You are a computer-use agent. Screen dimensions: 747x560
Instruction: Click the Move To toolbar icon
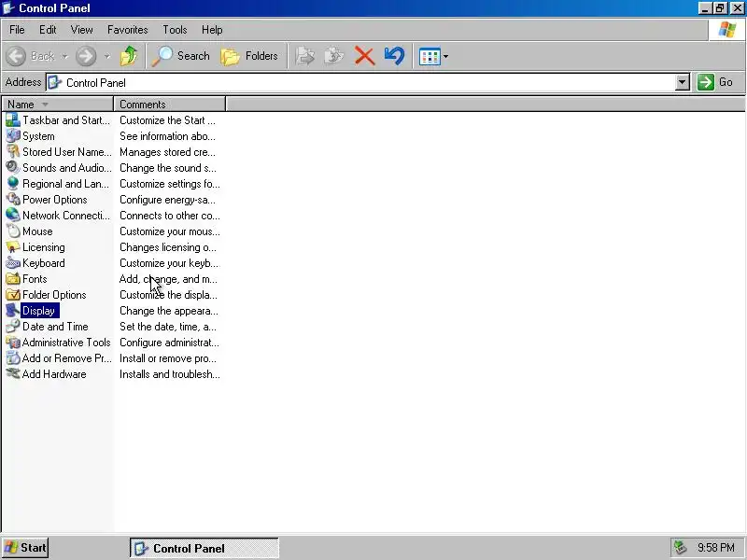305,56
